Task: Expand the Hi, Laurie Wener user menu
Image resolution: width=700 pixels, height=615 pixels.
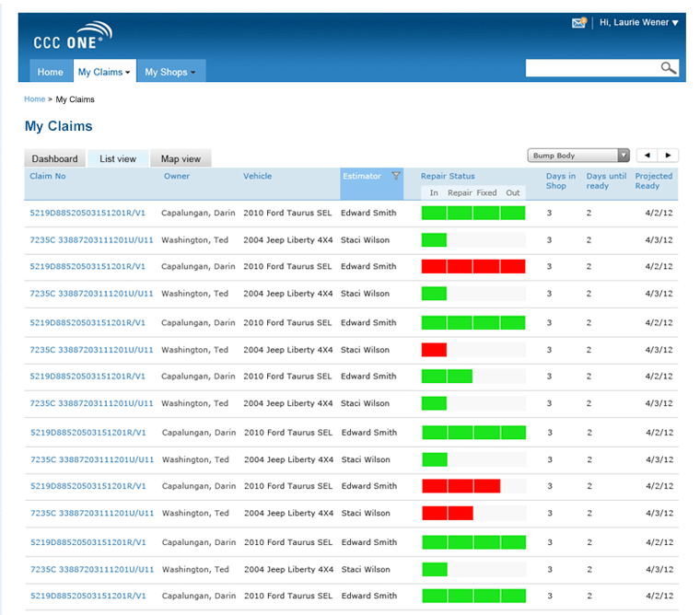Action: 639,22
